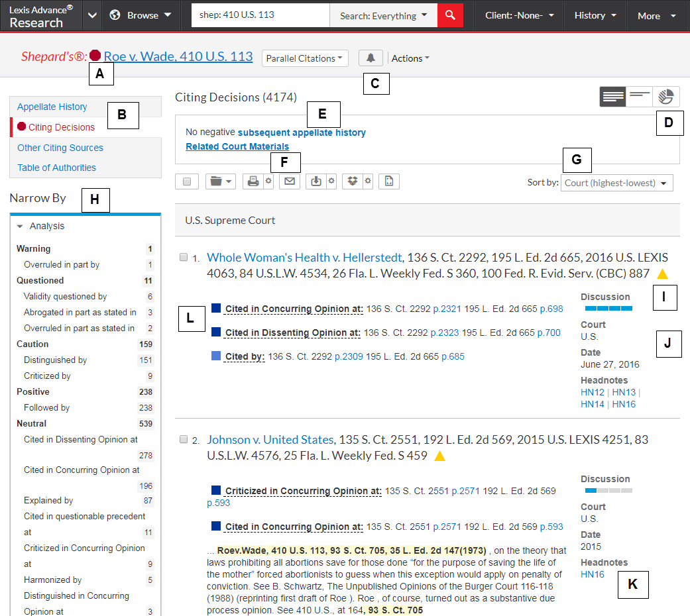Viewport: 690px width, 616px height.
Task: Click the globe icon beside Browse
Action: click(115, 15)
